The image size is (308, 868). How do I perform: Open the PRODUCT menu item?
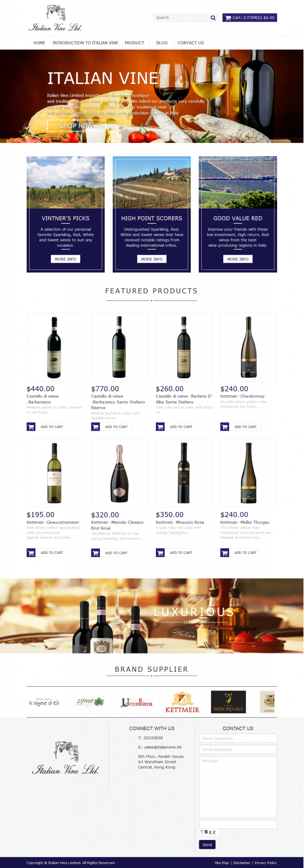pos(134,43)
